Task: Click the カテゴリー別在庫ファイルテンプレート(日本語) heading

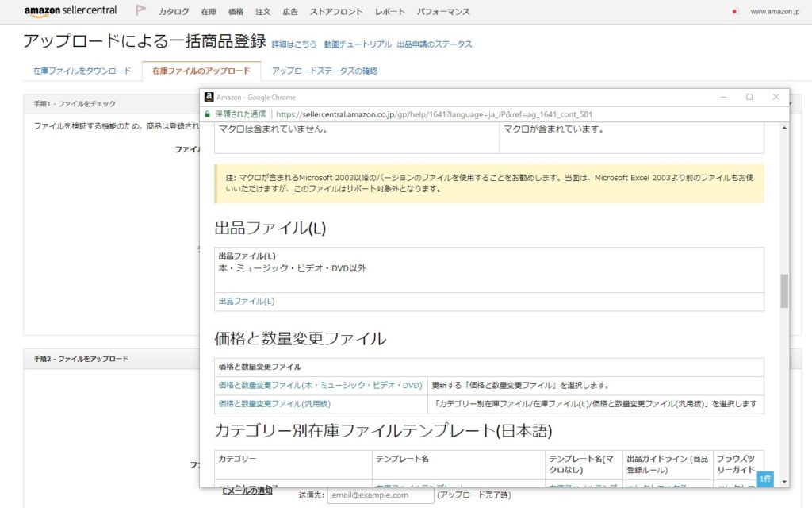Action: tap(383, 431)
